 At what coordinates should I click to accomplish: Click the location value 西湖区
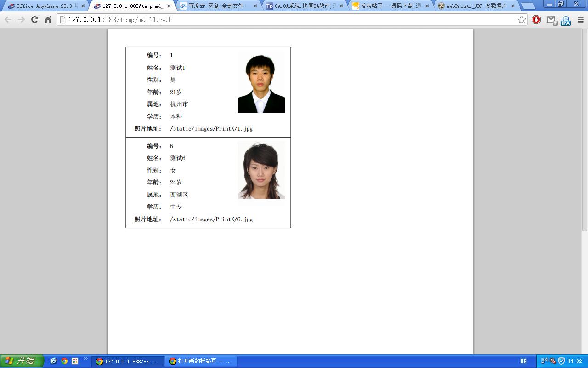point(179,195)
